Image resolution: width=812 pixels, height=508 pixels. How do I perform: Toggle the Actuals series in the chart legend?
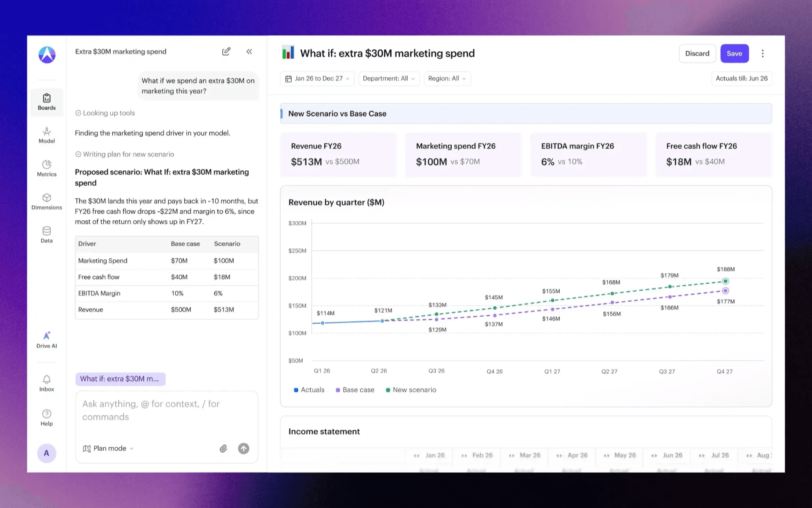pos(309,390)
